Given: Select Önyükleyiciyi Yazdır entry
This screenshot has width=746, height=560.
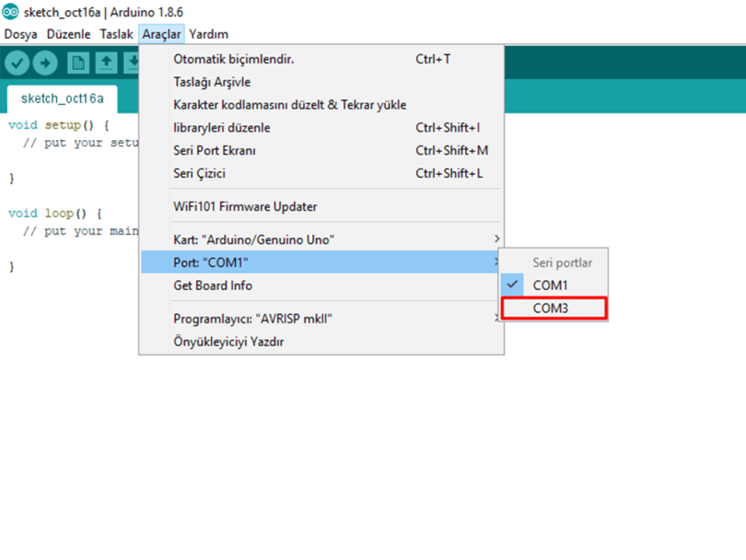Looking at the screenshot, I should pyautogui.click(x=321, y=342).
